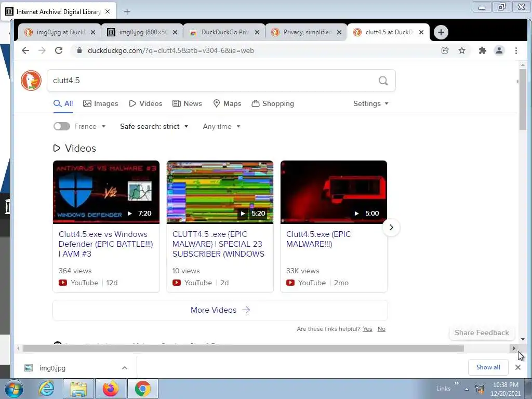The width and height of the screenshot is (532, 399).
Task: Open the share page icon in address bar
Action: click(x=445, y=50)
